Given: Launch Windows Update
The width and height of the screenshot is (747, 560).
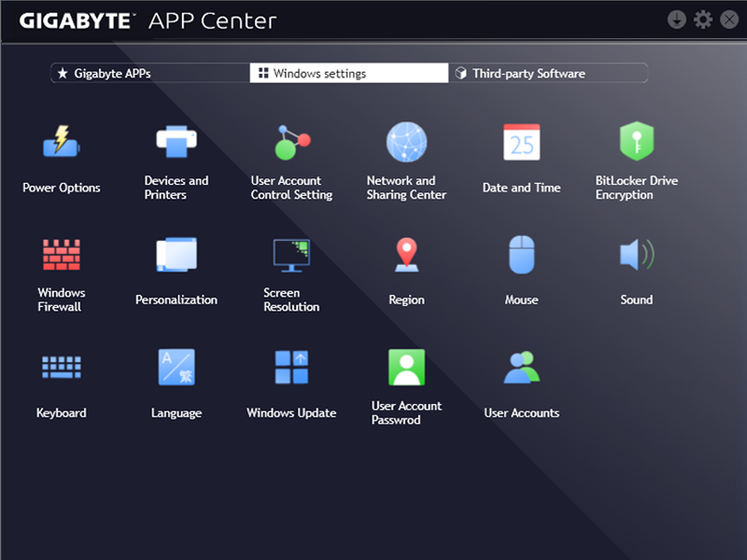Looking at the screenshot, I should [x=291, y=367].
